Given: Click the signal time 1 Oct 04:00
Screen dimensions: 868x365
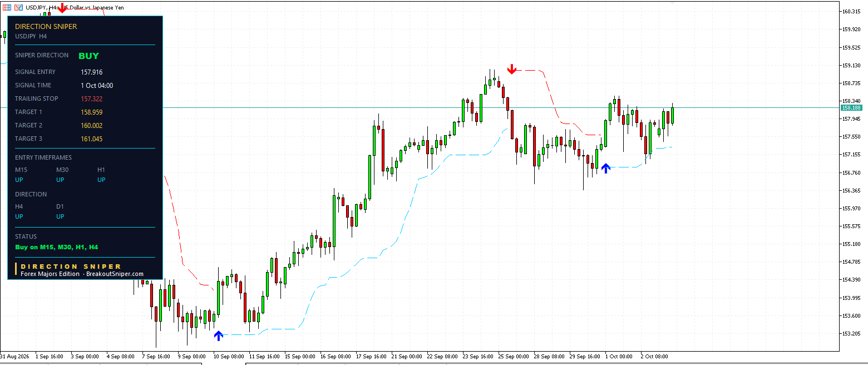Looking at the screenshot, I should tap(97, 86).
